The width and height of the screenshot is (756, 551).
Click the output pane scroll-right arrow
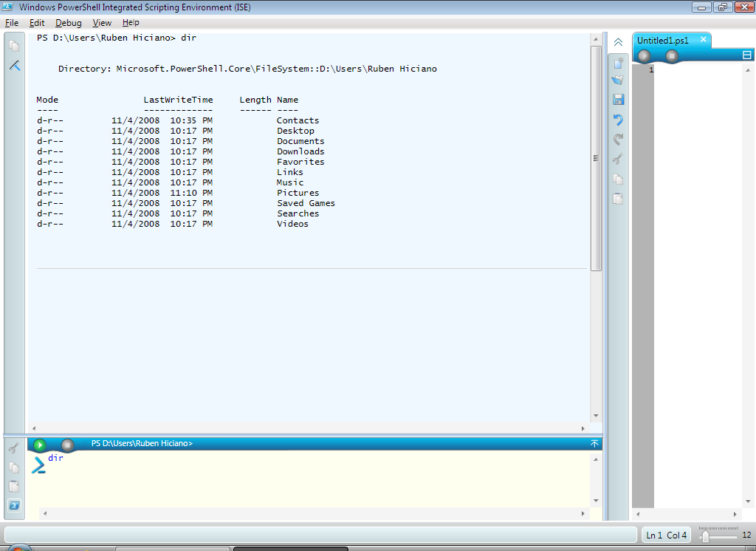pyautogui.click(x=583, y=428)
